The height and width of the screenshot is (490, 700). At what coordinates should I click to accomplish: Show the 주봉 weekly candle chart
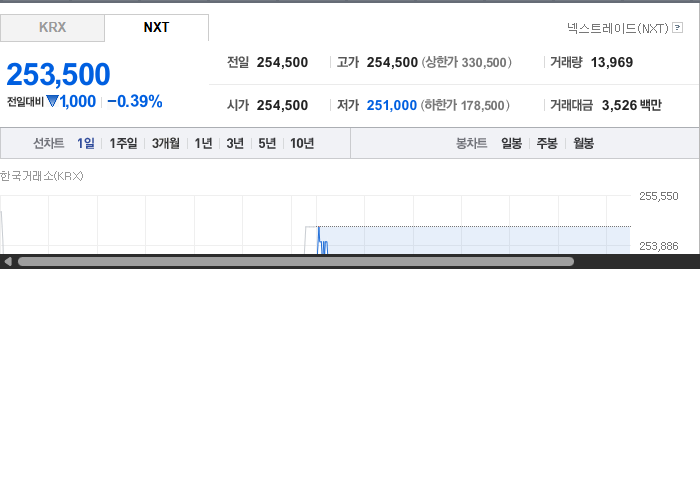547,143
